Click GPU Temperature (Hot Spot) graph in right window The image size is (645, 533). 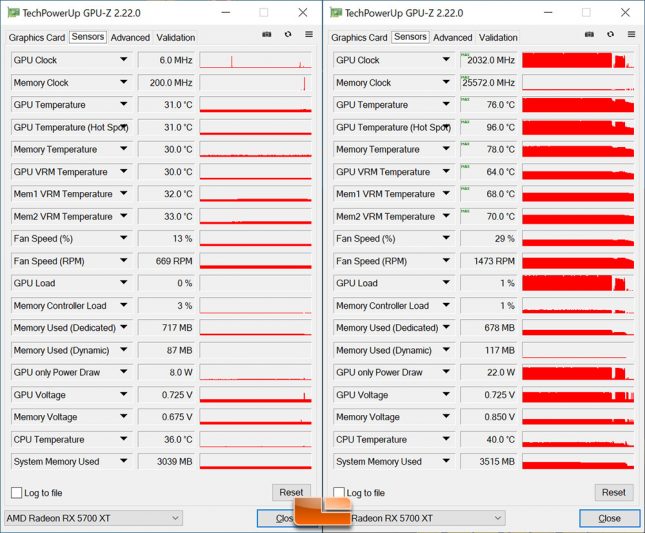point(578,127)
